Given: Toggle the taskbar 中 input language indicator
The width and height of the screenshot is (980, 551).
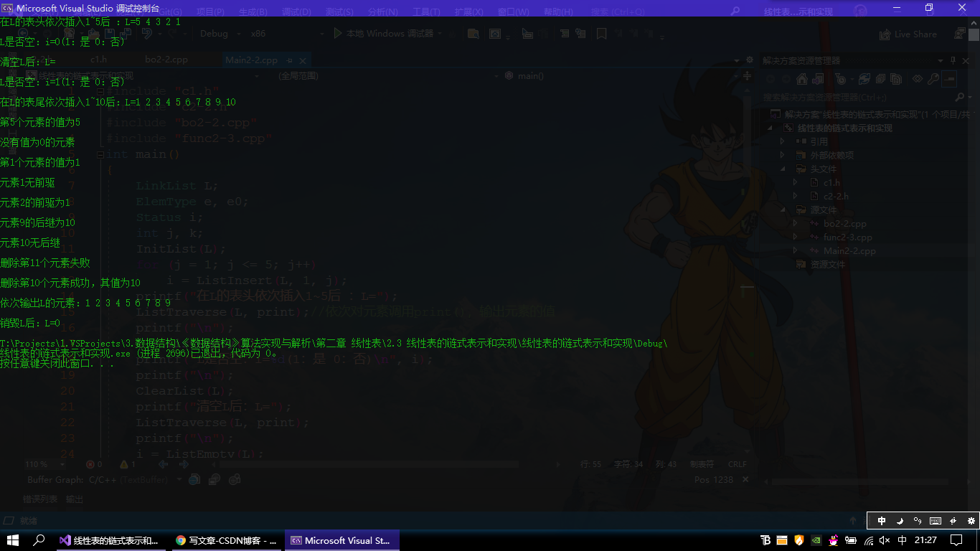Looking at the screenshot, I should [903, 540].
